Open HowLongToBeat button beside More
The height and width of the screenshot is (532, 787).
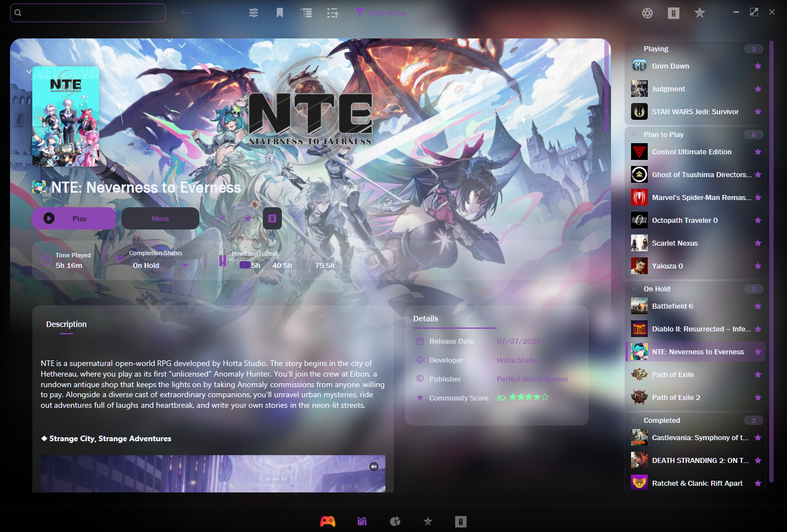(x=272, y=218)
